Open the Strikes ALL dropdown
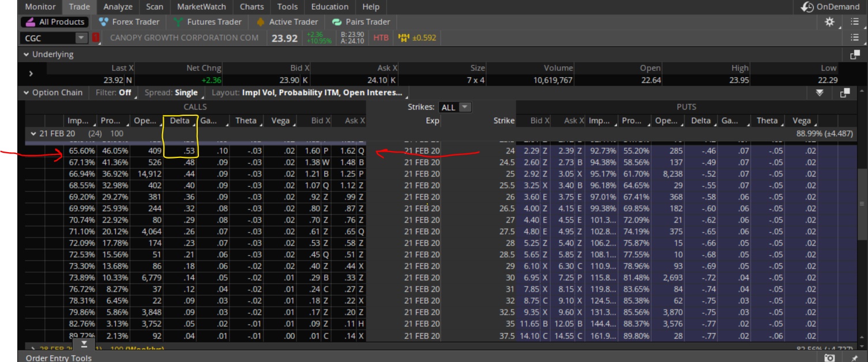The image size is (868, 362). click(455, 107)
